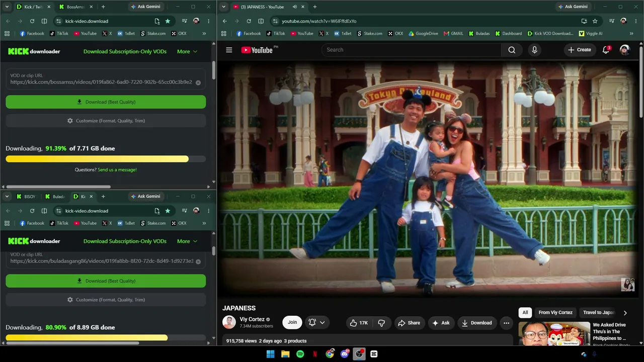Click the YouTube search magnifier button
This screenshot has width=644, height=362.
click(x=512, y=50)
